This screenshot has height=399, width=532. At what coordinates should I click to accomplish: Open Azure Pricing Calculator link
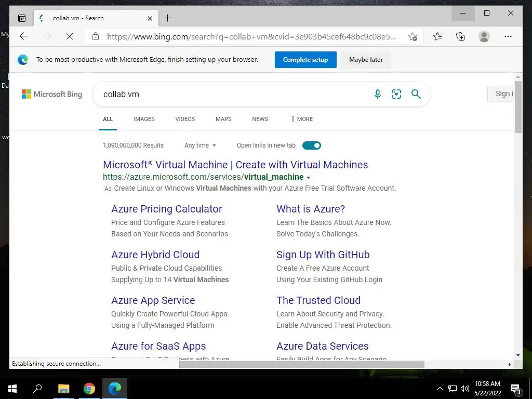coord(167,209)
